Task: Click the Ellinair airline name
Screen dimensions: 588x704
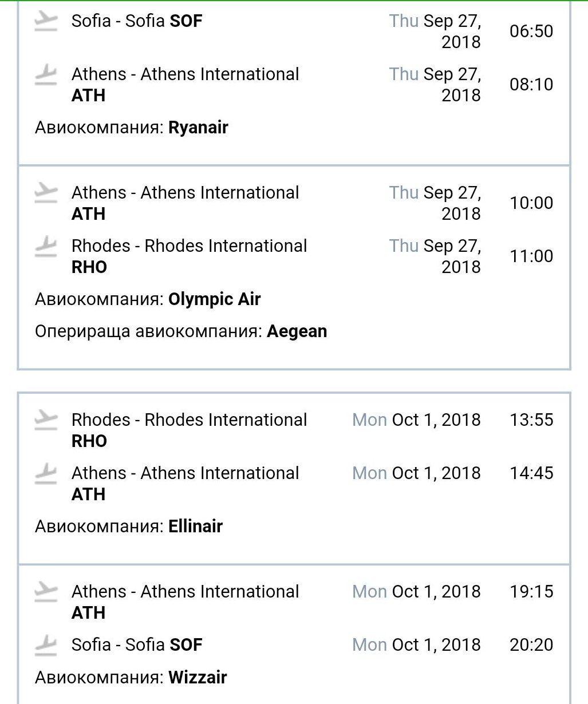Action: tap(195, 526)
